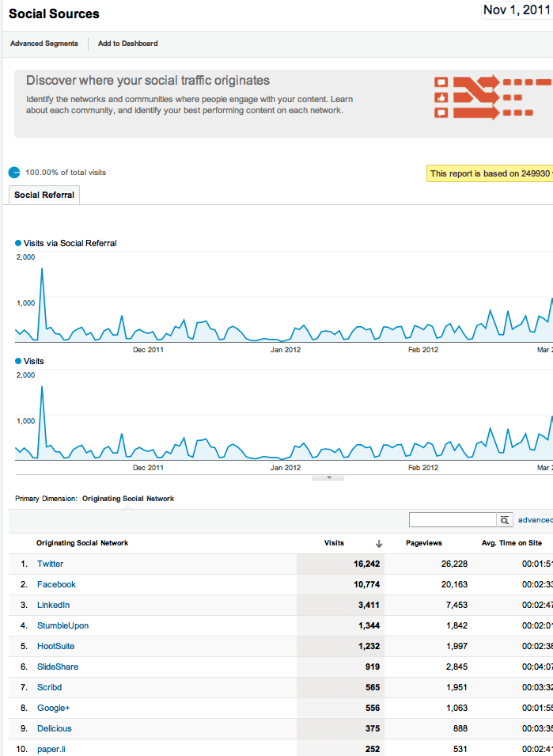Click the total visits pie chart icon

(14, 173)
